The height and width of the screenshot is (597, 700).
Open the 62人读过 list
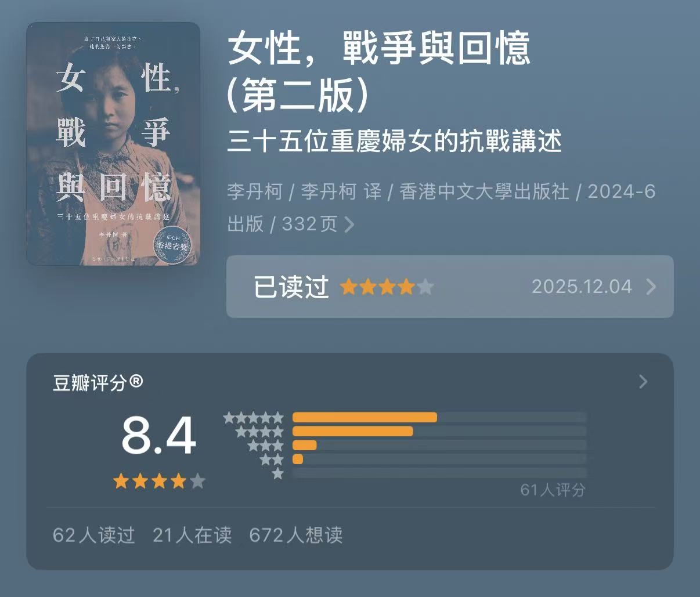click(93, 535)
